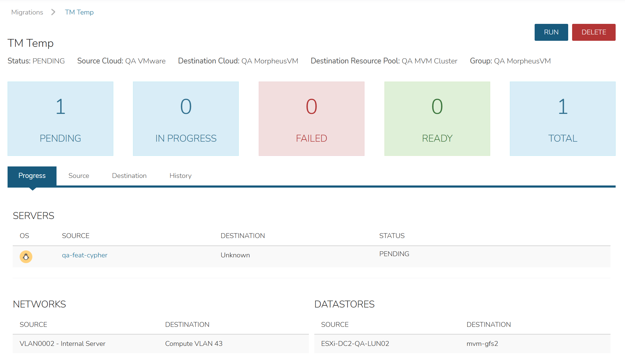Open the TM Temp breadcrumb link

pos(79,12)
